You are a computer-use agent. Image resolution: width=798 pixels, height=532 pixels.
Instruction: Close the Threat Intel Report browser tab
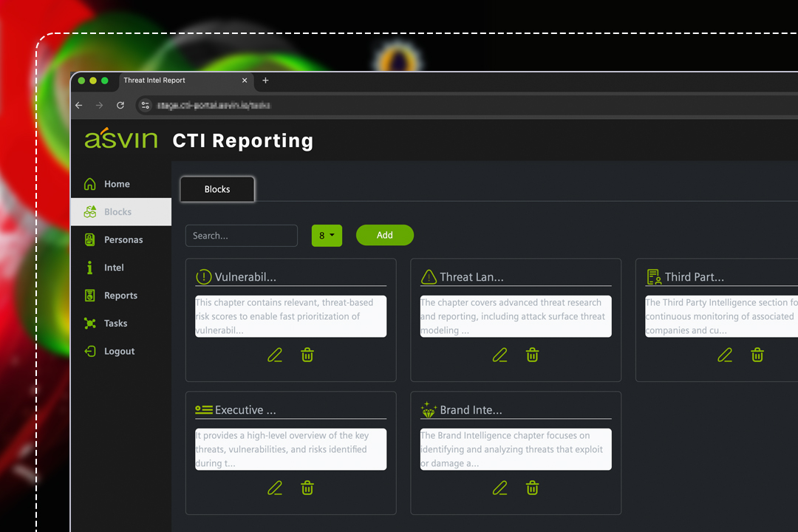pyautogui.click(x=245, y=81)
